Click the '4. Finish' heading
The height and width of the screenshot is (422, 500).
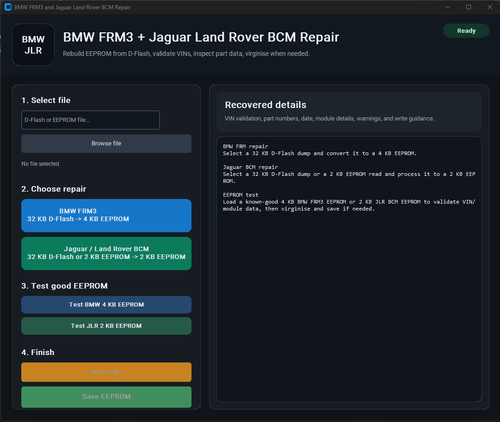click(38, 352)
